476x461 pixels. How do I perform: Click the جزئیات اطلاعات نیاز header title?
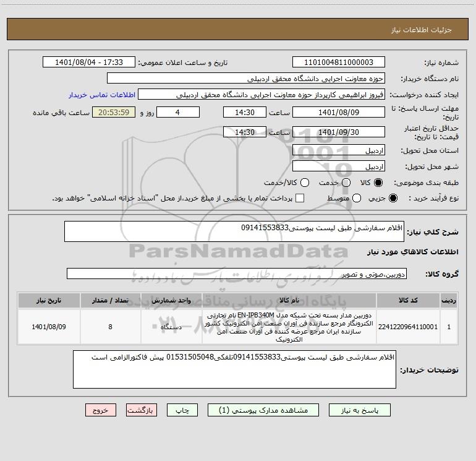(421, 30)
